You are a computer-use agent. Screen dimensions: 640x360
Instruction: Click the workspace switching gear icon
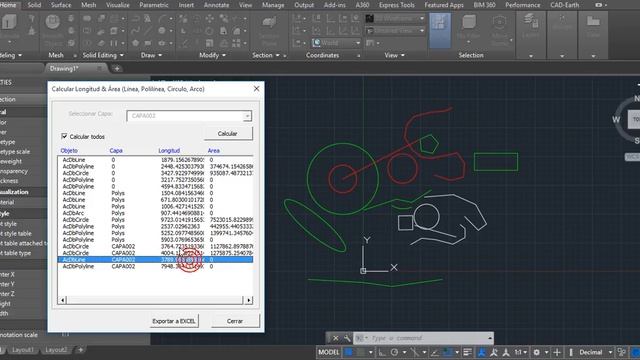[536, 352]
